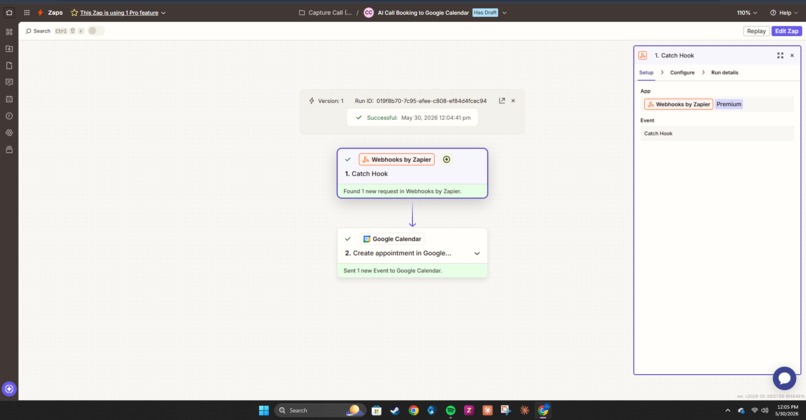Click the Edit Zap button
The height and width of the screenshot is (420, 806).
click(x=786, y=31)
